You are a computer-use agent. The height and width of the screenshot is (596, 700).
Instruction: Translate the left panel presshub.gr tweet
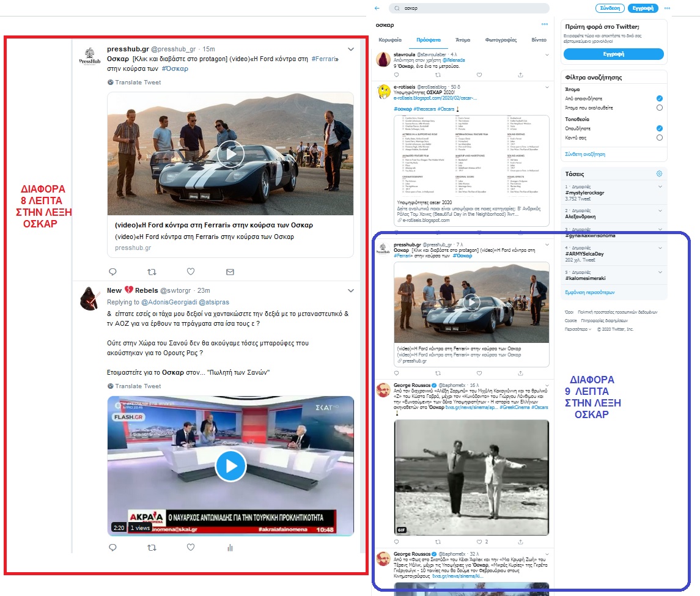pyautogui.click(x=134, y=82)
